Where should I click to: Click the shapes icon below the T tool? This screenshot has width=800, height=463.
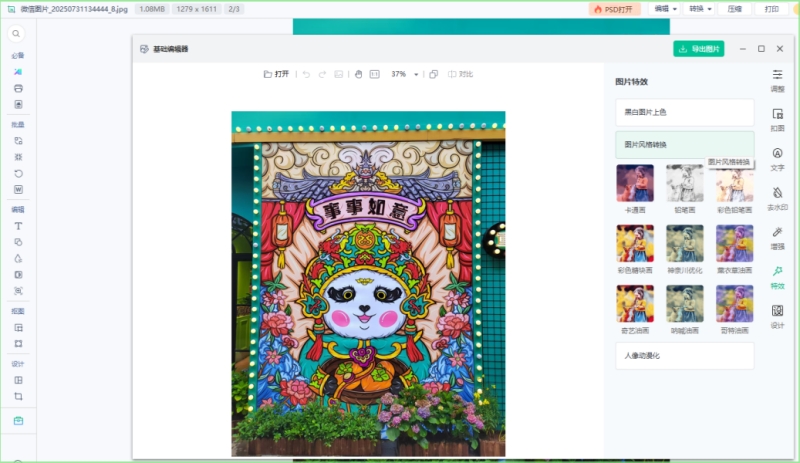(x=18, y=242)
